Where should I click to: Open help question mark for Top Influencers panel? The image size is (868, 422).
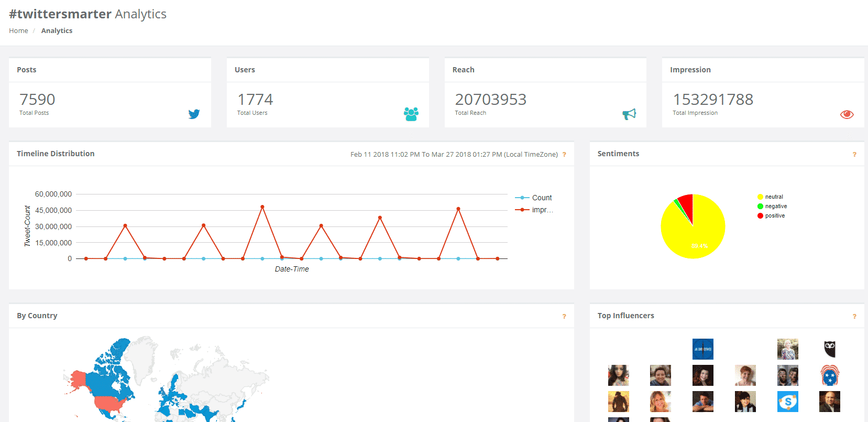(x=854, y=317)
